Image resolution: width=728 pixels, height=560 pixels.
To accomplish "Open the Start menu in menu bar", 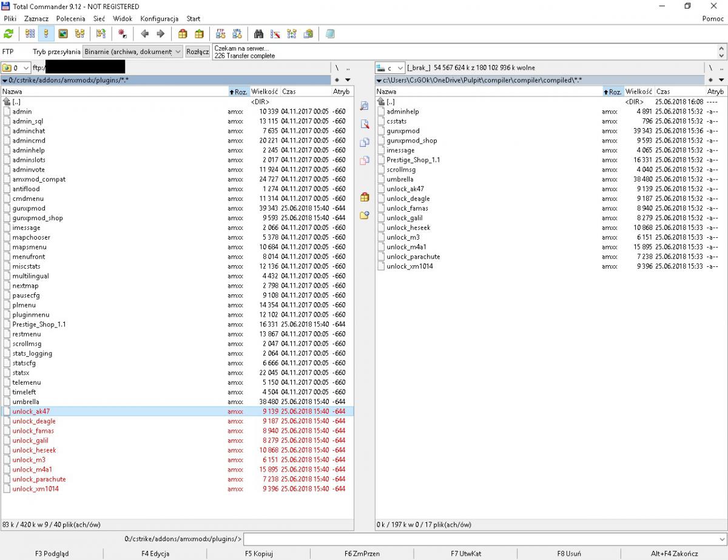I will coord(194,19).
